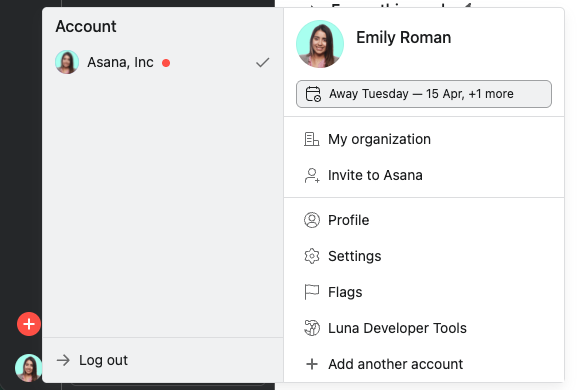Click the Account heading text
The width and height of the screenshot is (584, 390).
(x=86, y=26)
